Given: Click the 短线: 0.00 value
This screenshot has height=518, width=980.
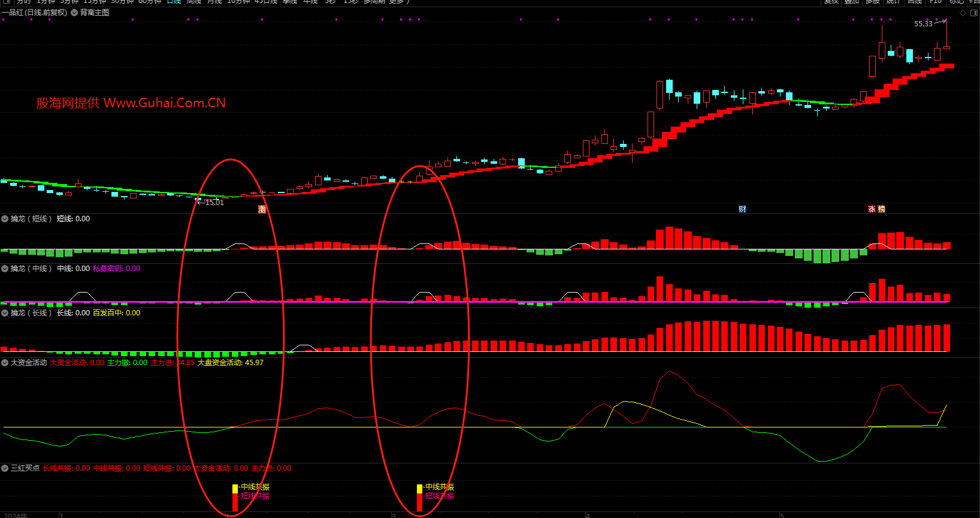Looking at the screenshot, I should (73, 219).
